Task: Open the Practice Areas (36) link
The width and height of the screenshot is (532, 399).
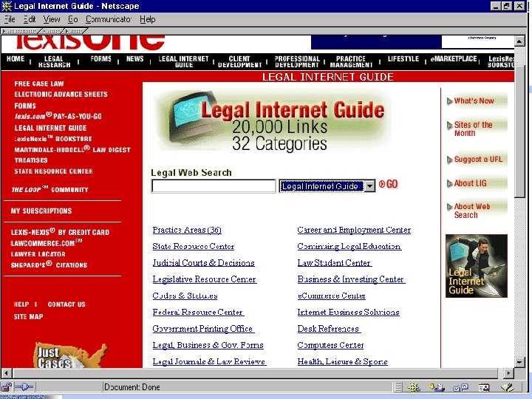Action: [x=187, y=230]
